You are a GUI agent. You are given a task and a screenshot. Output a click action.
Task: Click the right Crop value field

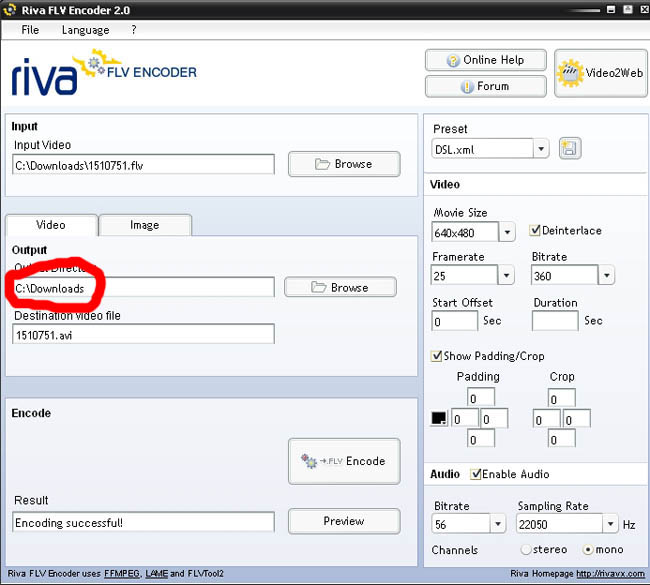click(x=577, y=419)
